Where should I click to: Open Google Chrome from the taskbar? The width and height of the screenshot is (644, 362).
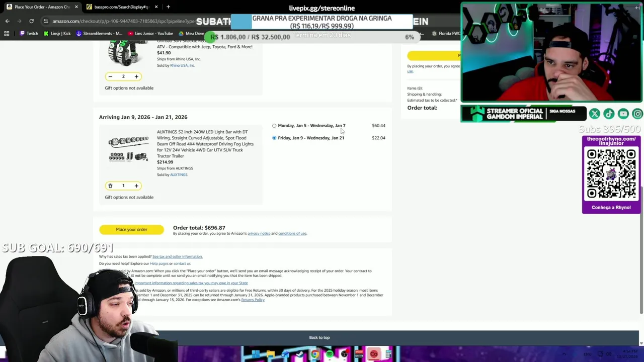click(315, 354)
